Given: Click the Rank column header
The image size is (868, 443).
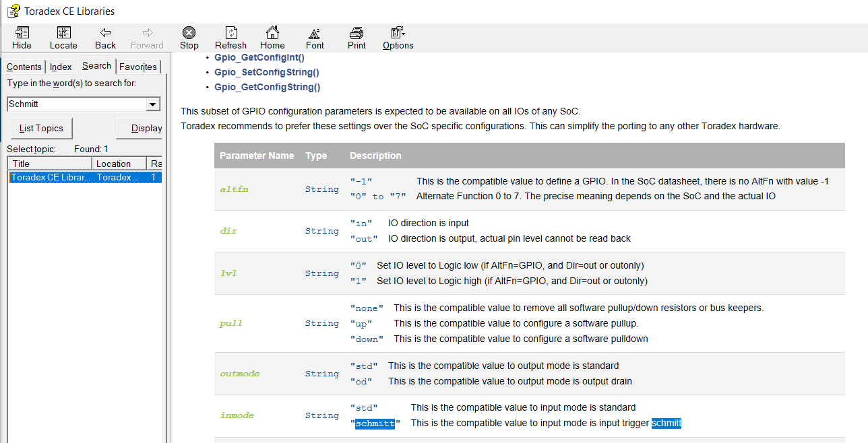Looking at the screenshot, I should 154,164.
